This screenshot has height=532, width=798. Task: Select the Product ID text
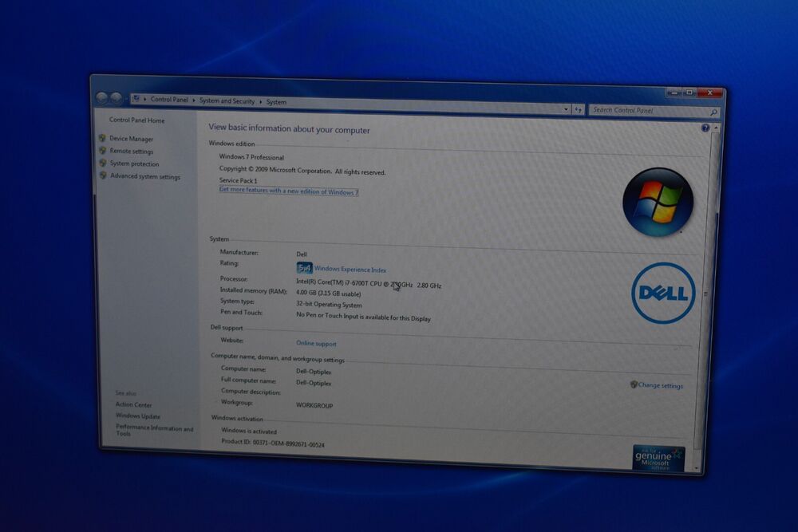tap(273, 443)
